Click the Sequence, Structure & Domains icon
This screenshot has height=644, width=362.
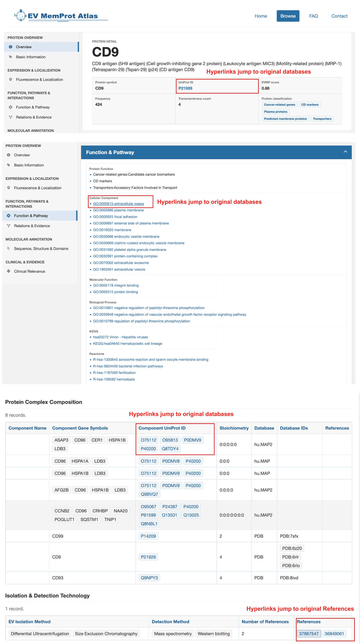pos(8,248)
